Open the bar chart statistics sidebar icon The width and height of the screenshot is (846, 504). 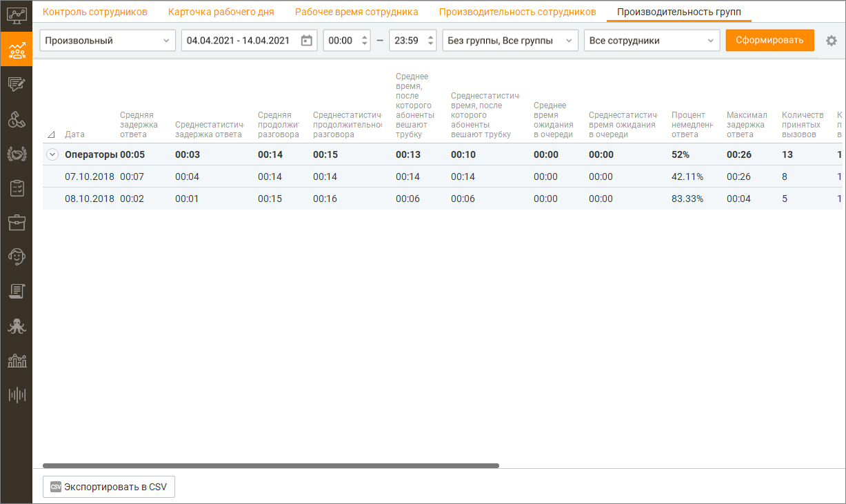pyautogui.click(x=17, y=360)
